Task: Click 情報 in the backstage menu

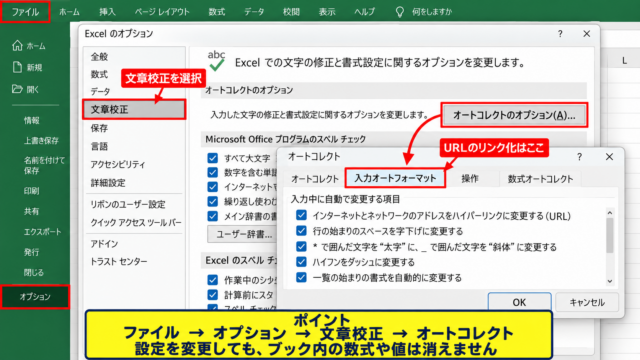Action: tap(31, 120)
